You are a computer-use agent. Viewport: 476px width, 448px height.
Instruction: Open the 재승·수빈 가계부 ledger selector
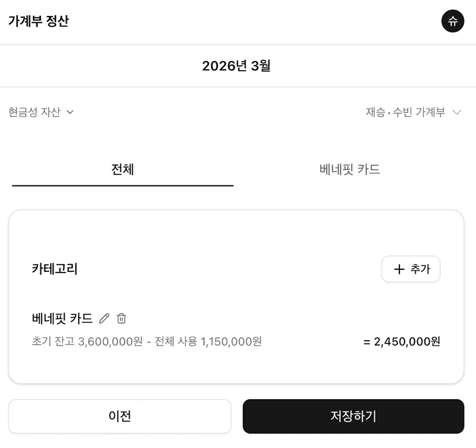click(405, 112)
